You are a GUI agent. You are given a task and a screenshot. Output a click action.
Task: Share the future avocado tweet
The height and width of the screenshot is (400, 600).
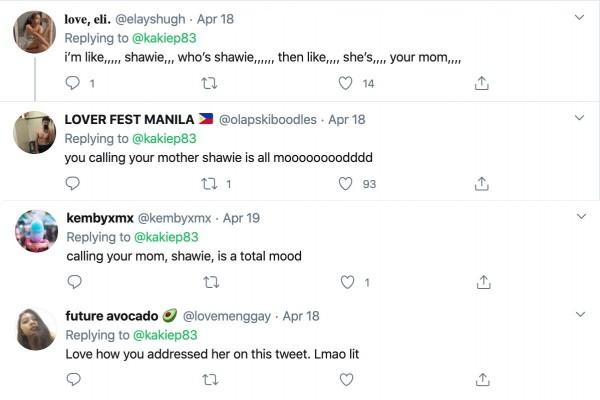coord(481,379)
